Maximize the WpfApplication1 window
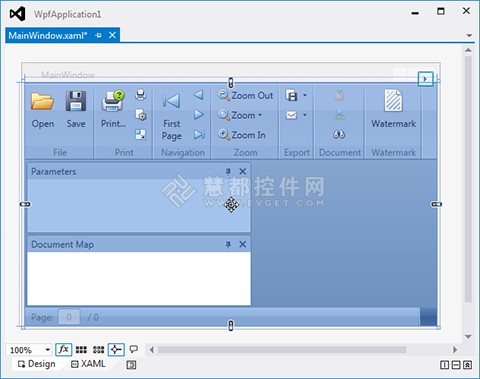 click(x=441, y=11)
